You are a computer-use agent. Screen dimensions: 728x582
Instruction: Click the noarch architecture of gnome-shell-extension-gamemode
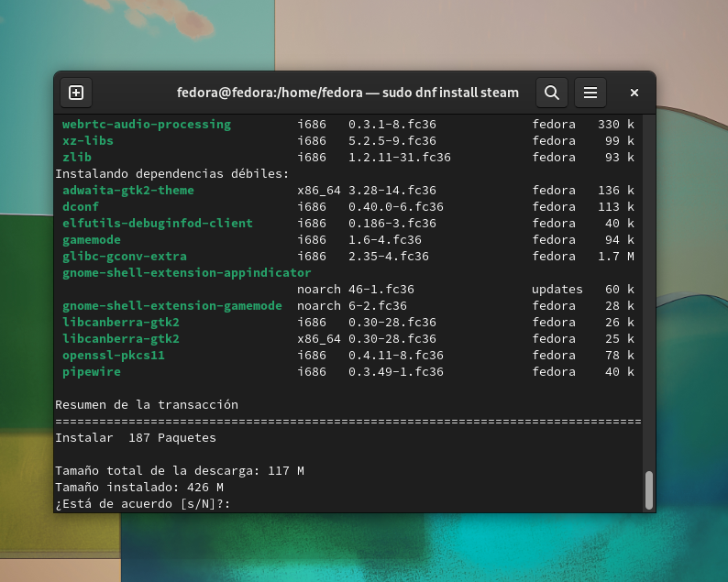pyautogui.click(x=319, y=306)
